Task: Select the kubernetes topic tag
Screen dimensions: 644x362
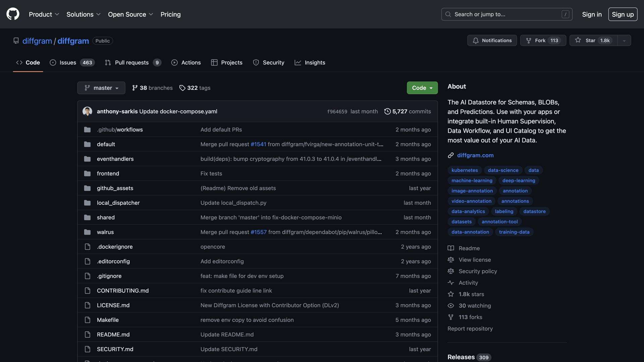Action: coord(465,170)
